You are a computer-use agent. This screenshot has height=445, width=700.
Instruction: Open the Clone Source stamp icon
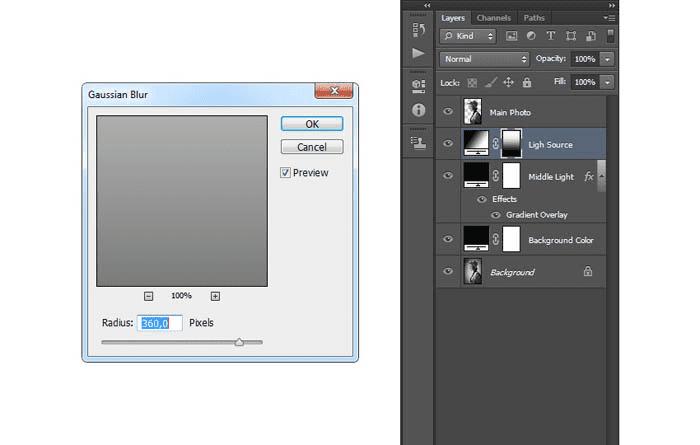coord(418,143)
